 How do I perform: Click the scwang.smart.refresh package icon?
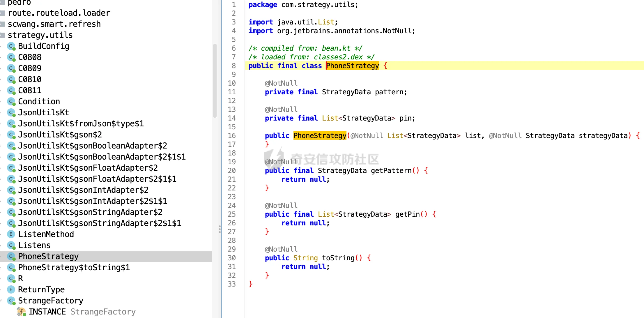pyautogui.click(x=2, y=24)
